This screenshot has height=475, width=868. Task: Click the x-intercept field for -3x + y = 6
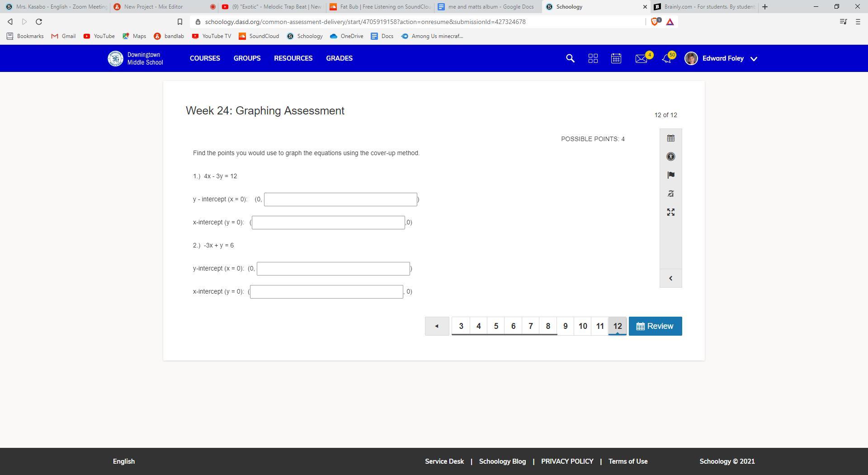pyautogui.click(x=326, y=292)
